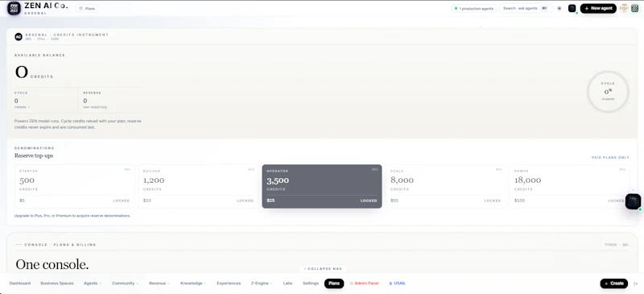Focus the Search - ask agents field
The width and height of the screenshot is (644, 294).
click(x=526, y=8)
